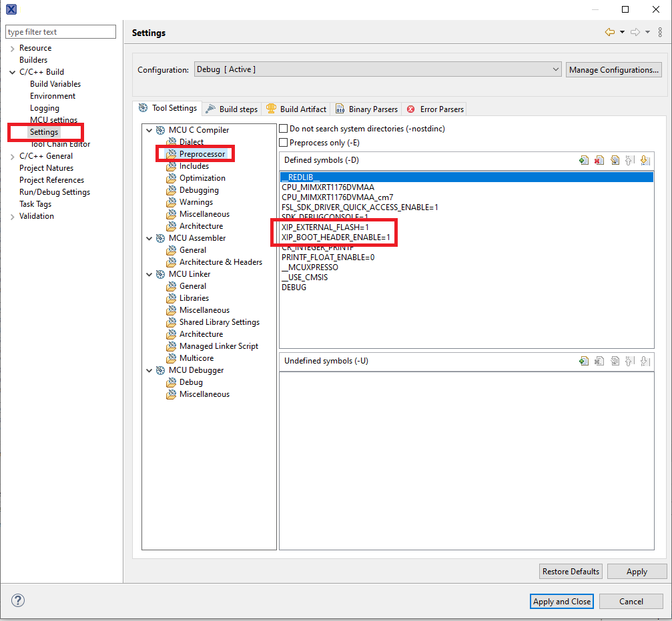Click Add icon in Defined symbols toolbar

(584, 160)
